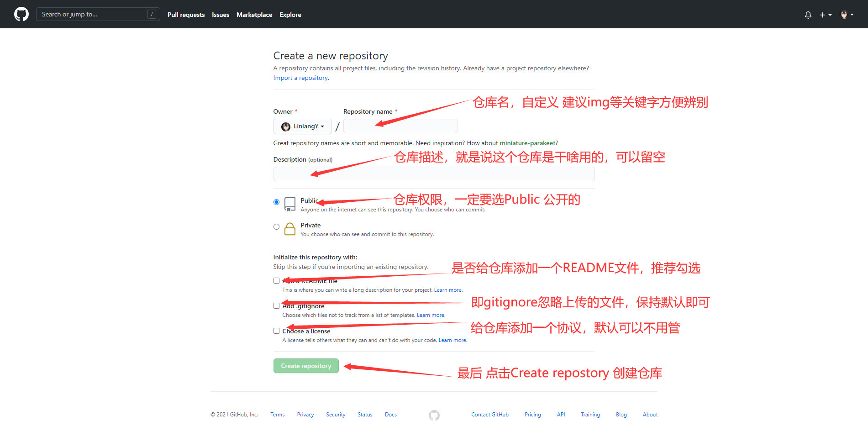Open the Status footer link
The height and width of the screenshot is (442, 868).
coord(365,415)
